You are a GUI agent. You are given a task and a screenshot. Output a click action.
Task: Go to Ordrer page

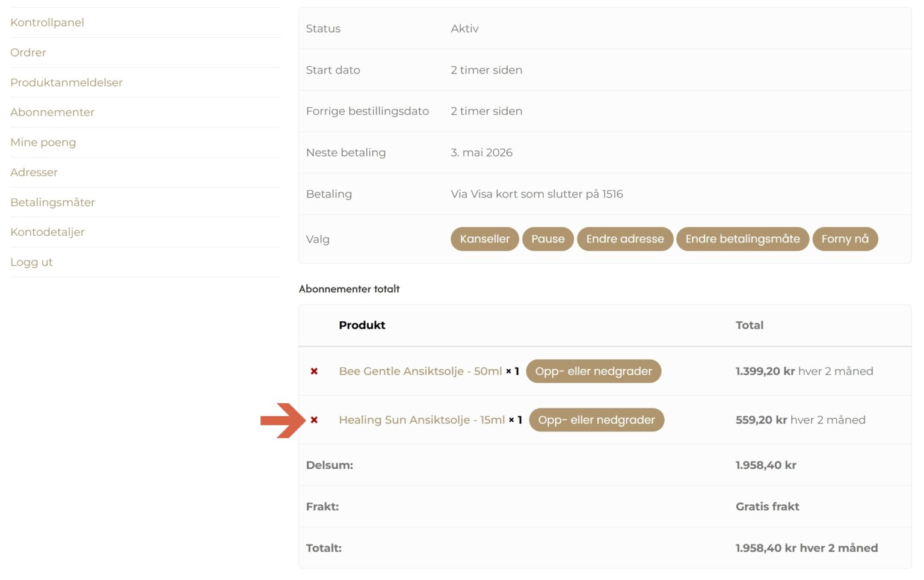pos(28,52)
